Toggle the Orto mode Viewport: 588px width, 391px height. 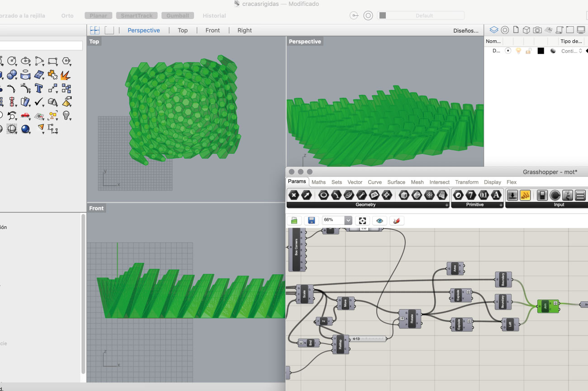click(67, 15)
